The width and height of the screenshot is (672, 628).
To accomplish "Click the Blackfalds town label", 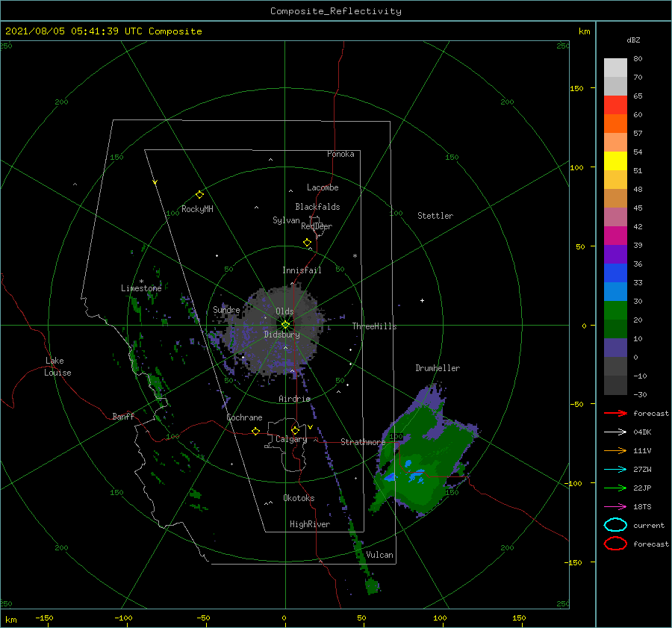I will 317,207.
